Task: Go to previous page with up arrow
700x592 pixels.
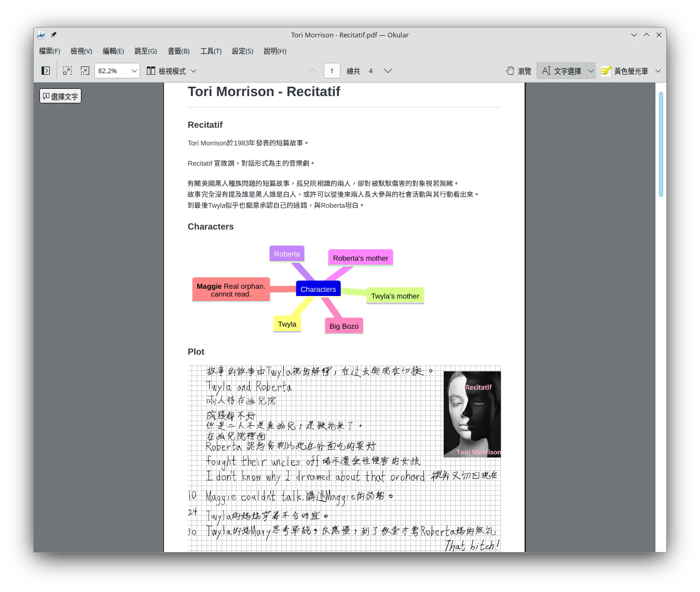Action: point(312,71)
